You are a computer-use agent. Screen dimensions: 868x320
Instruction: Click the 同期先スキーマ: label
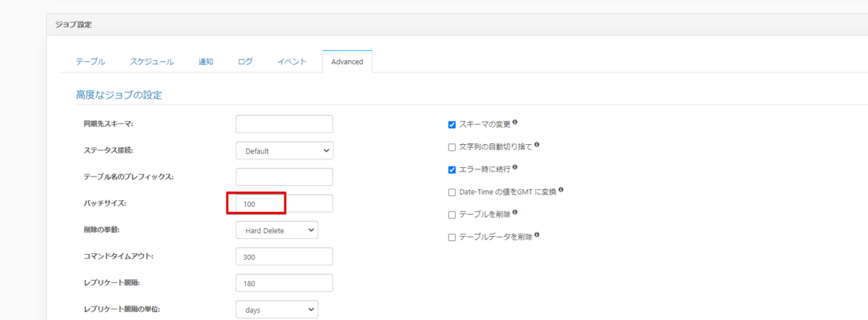click(x=109, y=124)
